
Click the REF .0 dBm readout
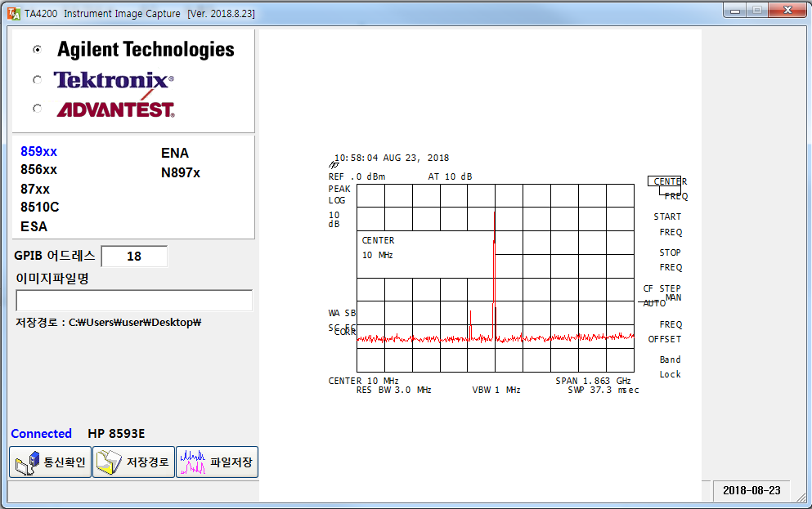357,177
